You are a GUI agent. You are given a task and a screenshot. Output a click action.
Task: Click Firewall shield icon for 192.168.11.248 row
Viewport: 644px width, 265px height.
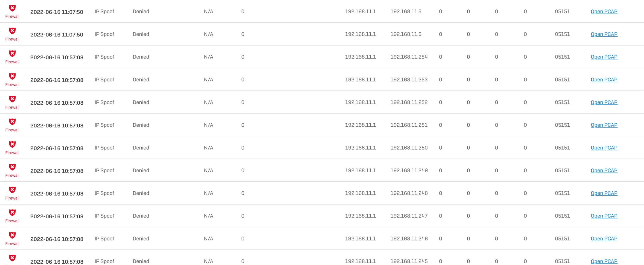[12, 190]
